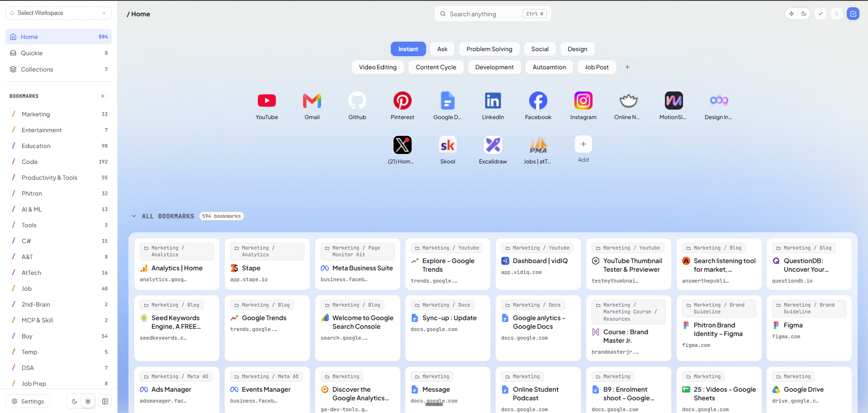Click the Add shortcut plus tile
The width and height of the screenshot is (868, 413).
(583, 144)
